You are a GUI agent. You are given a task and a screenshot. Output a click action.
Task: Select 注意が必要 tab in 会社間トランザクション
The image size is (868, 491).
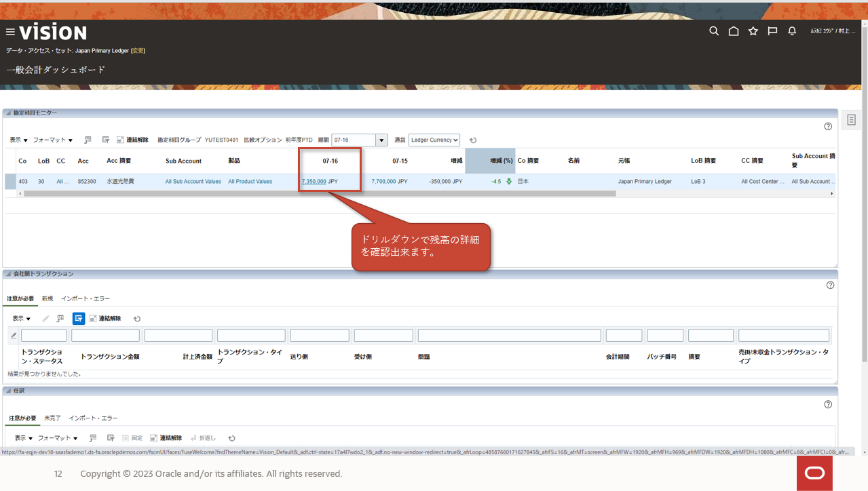(x=21, y=298)
